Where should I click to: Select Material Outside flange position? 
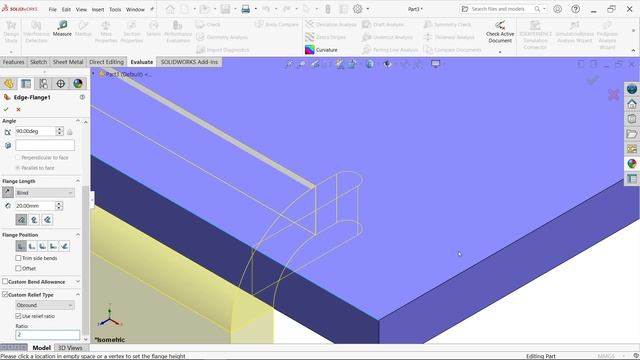tap(32, 246)
